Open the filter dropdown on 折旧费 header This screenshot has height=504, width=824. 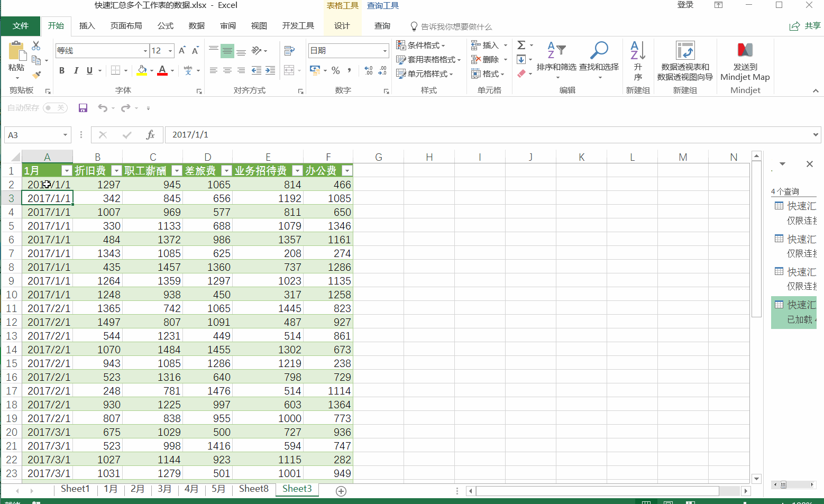pyautogui.click(x=116, y=170)
